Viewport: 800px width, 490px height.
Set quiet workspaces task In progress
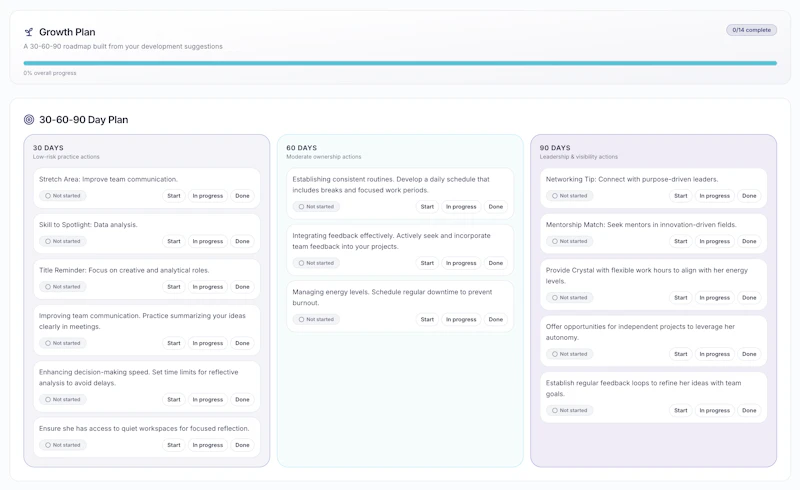(208, 445)
